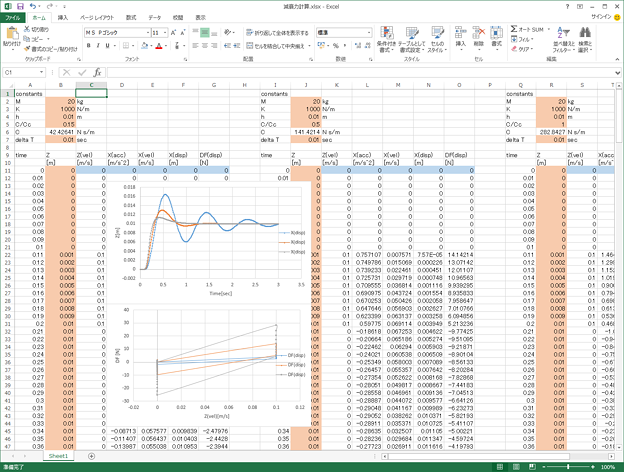
Task: Click the Format Painter brush icon
Action: coord(27,49)
